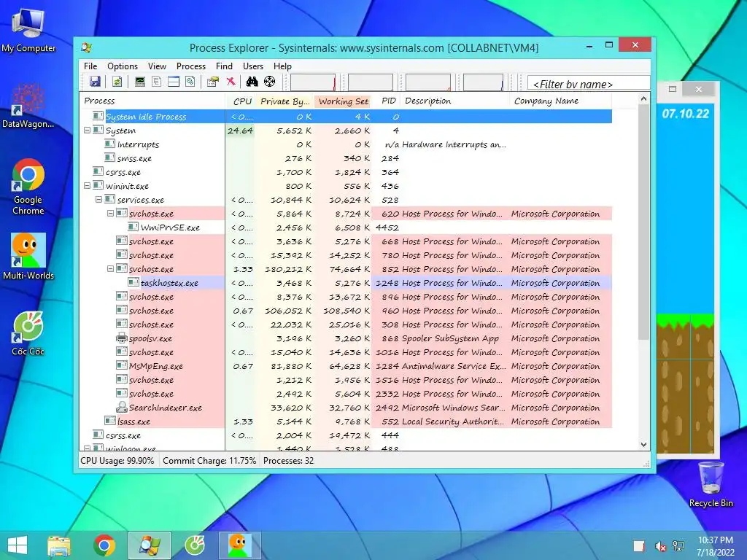Open the Users menu
Image resolution: width=747 pixels, height=560 pixels.
pyautogui.click(x=253, y=66)
